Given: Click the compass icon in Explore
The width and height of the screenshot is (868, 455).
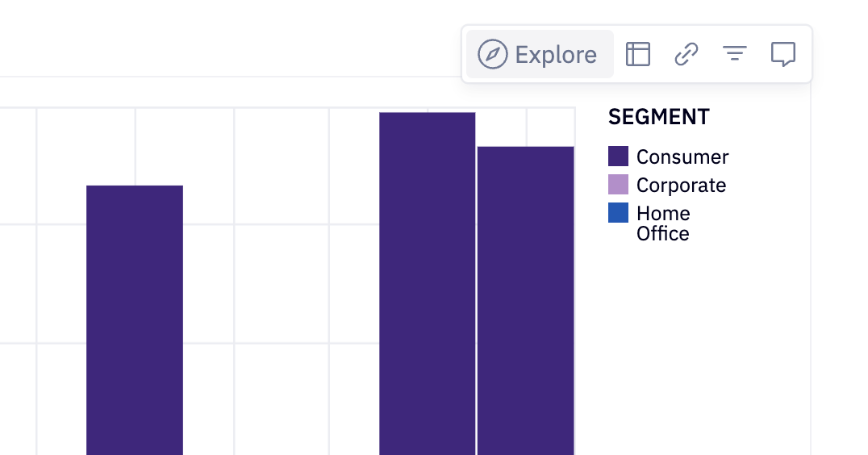Looking at the screenshot, I should pyautogui.click(x=492, y=55).
